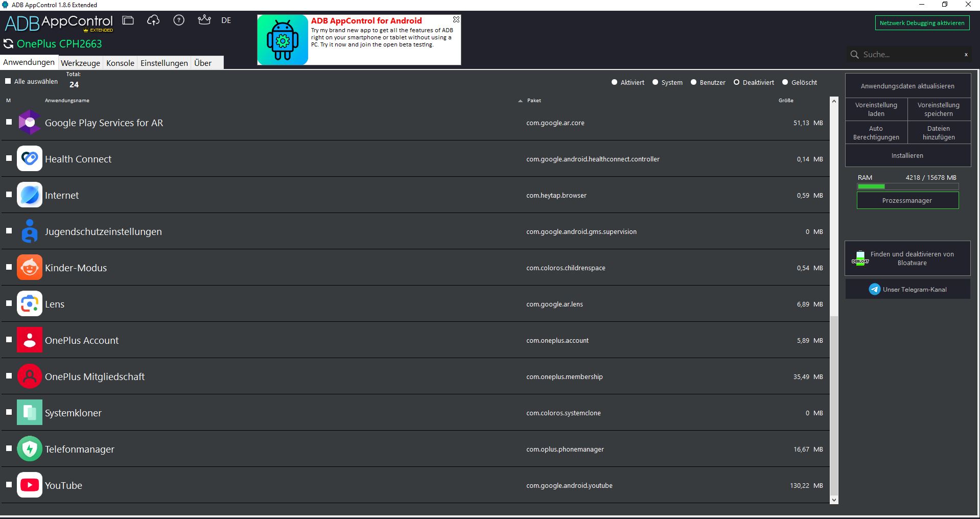Open the Anwendungen tab

tap(29, 62)
